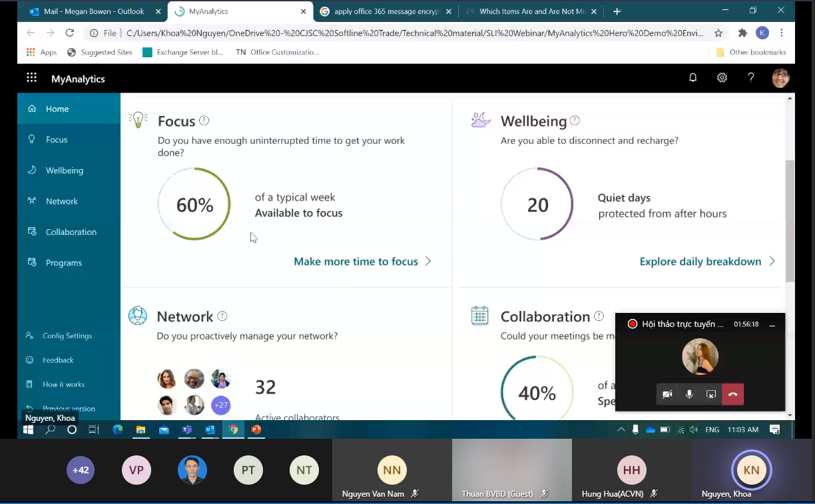Open PowerPoint from the taskbar

coord(256,429)
